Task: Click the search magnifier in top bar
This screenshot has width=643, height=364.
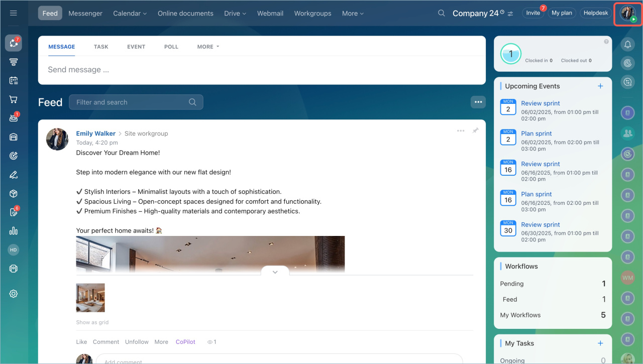Action: (442, 13)
